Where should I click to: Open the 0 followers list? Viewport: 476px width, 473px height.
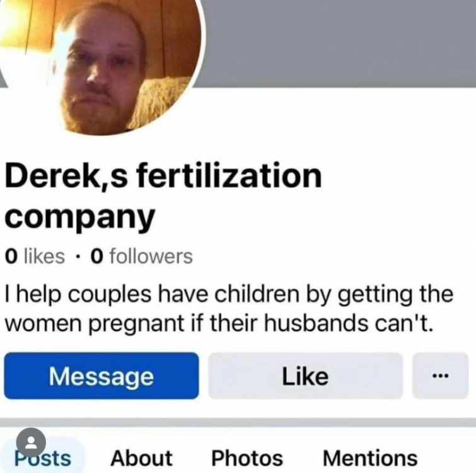(142, 256)
